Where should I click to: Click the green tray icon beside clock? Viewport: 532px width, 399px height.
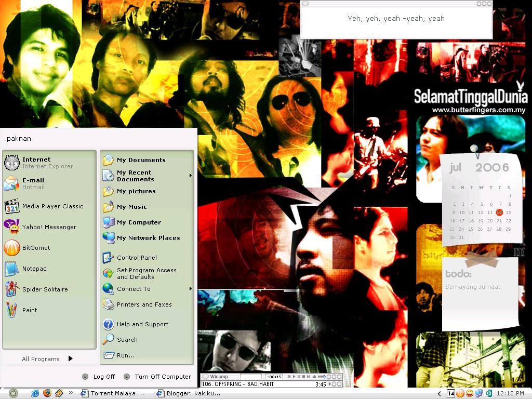pos(488,393)
